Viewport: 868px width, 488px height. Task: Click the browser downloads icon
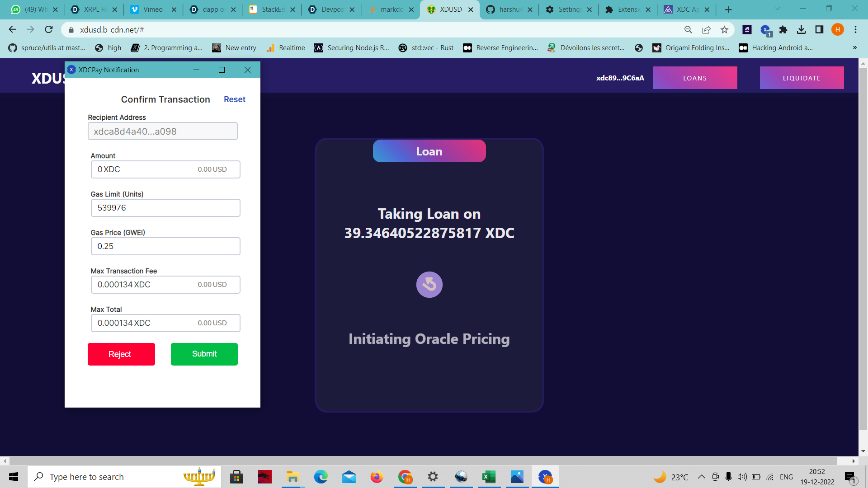(x=801, y=30)
